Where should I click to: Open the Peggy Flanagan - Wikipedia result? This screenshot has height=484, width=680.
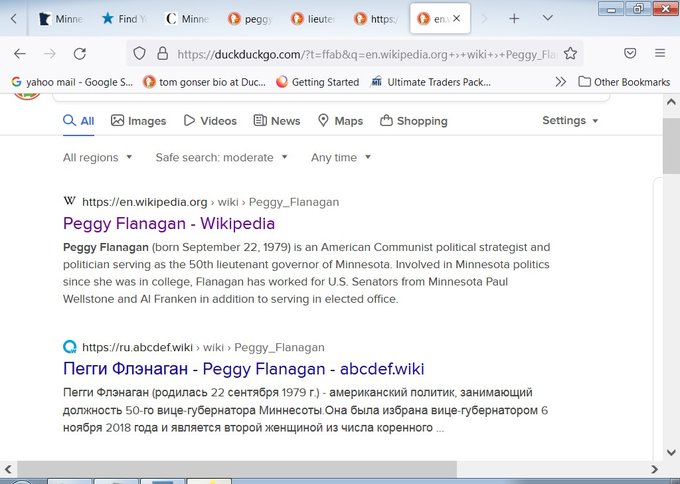click(x=169, y=224)
